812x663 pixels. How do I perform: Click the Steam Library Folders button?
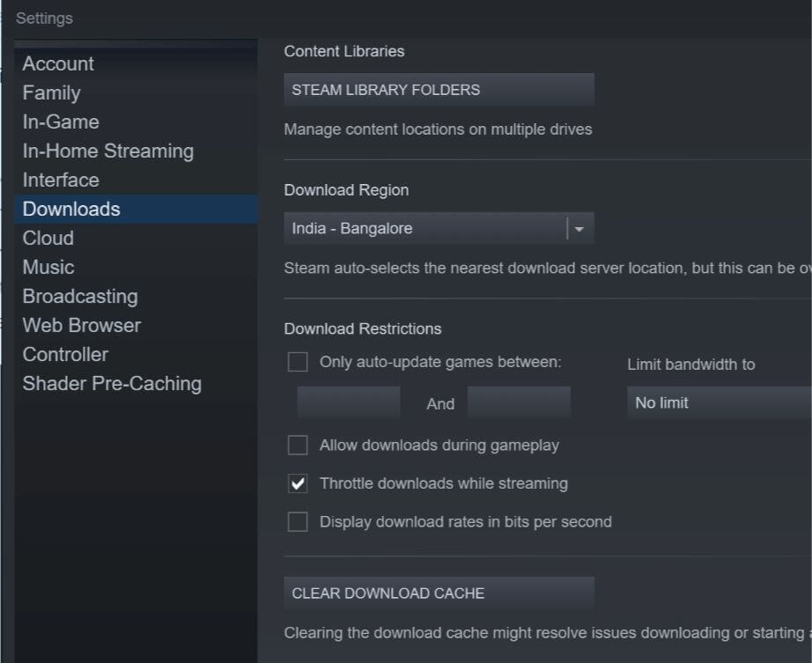pos(439,90)
